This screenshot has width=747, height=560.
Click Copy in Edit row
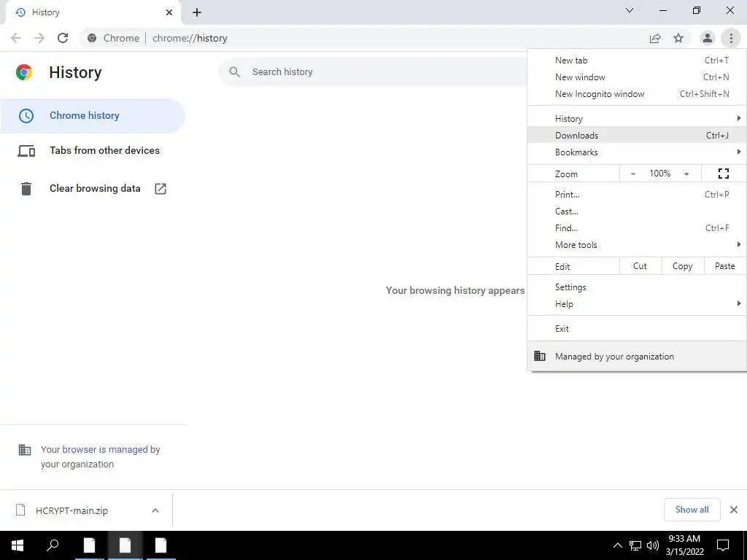(x=683, y=266)
